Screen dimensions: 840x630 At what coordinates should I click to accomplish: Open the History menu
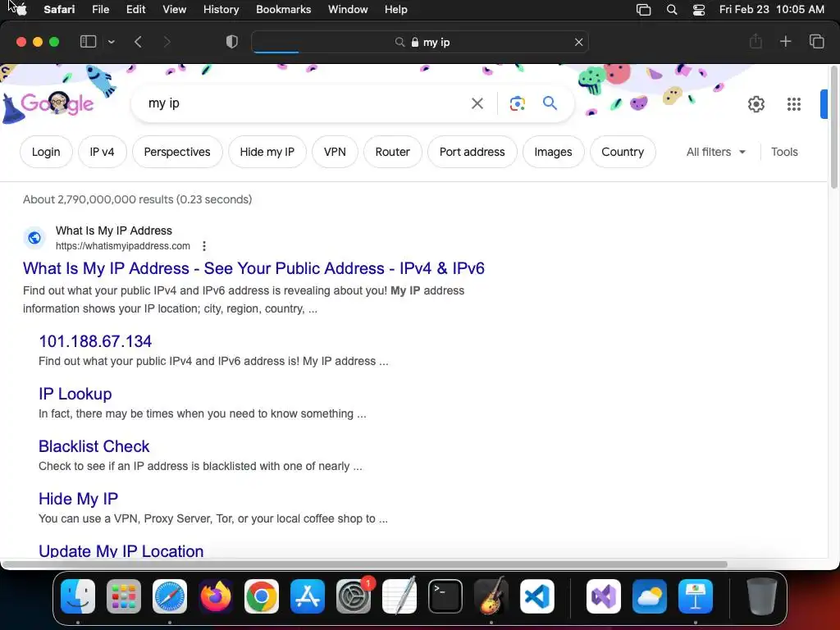click(221, 9)
